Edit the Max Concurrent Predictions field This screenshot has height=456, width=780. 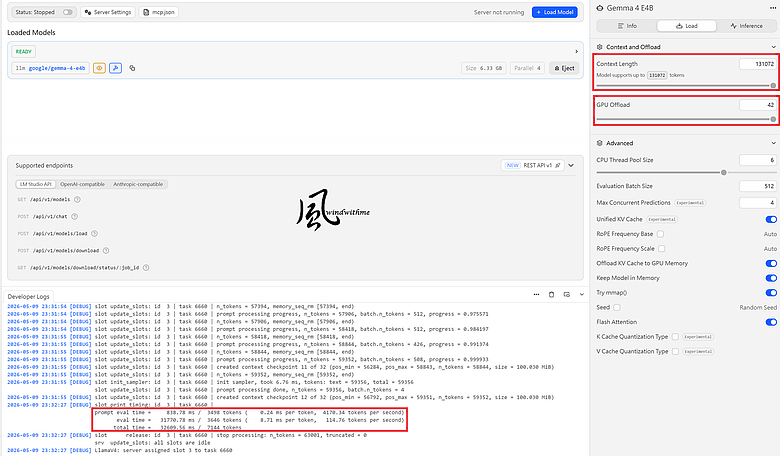tap(758, 202)
